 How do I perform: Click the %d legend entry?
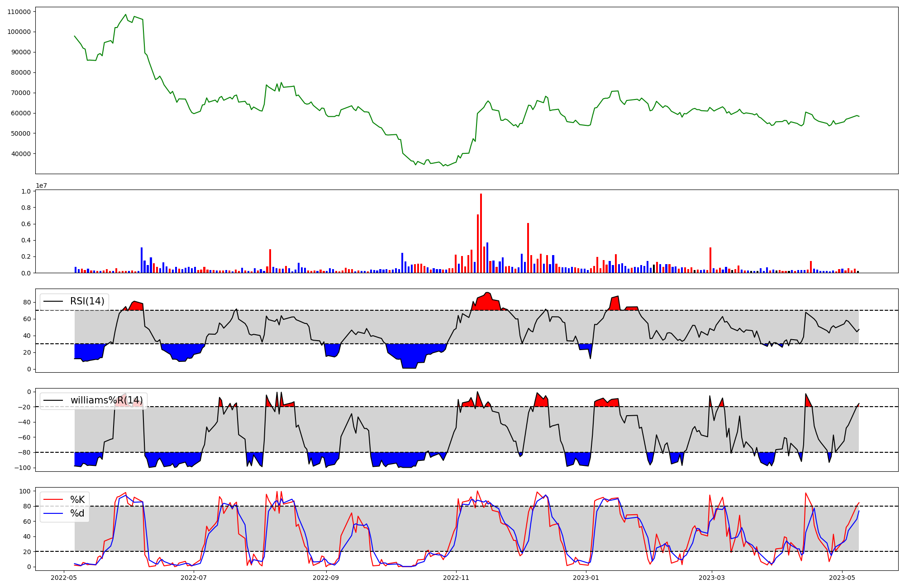point(77,513)
